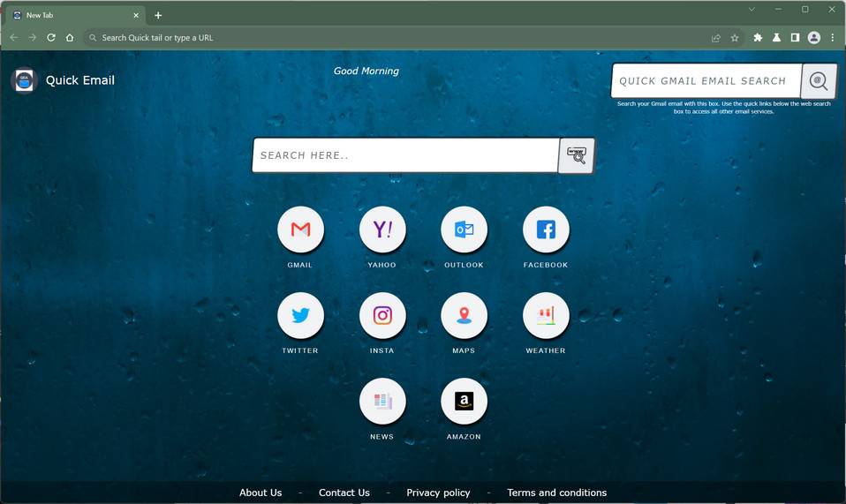
Task: Open the Insta shortcut icon
Action: tap(382, 315)
